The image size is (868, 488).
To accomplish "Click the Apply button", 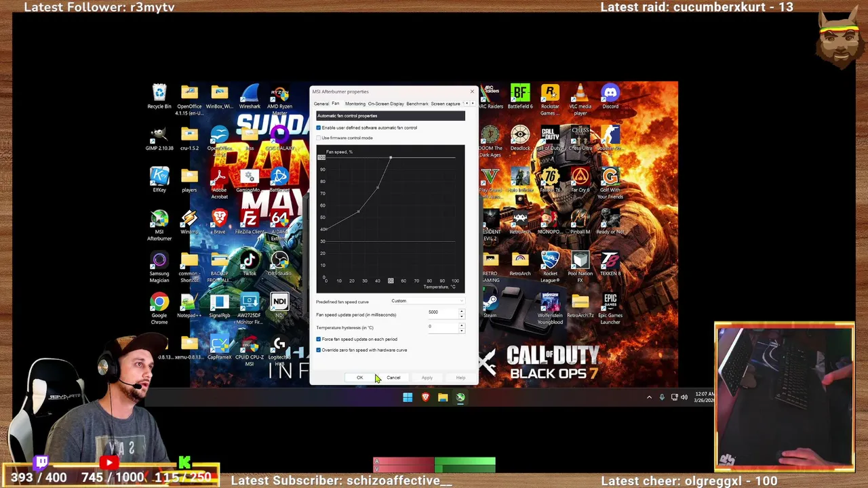I will pyautogui.click(x=427, y=378).
